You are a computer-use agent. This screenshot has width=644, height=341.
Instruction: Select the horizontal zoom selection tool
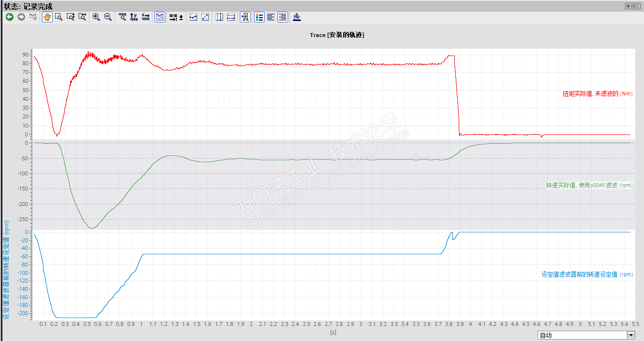tap(82, 17)
